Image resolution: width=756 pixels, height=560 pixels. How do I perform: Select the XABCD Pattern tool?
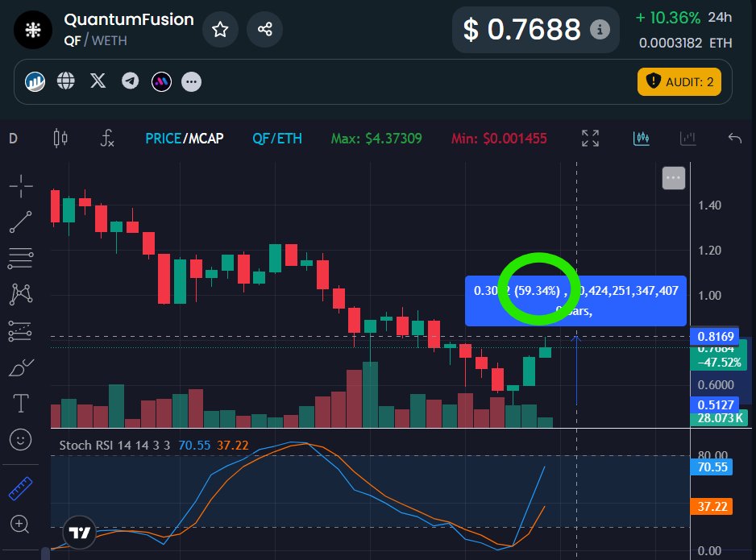tap(21, 293)
